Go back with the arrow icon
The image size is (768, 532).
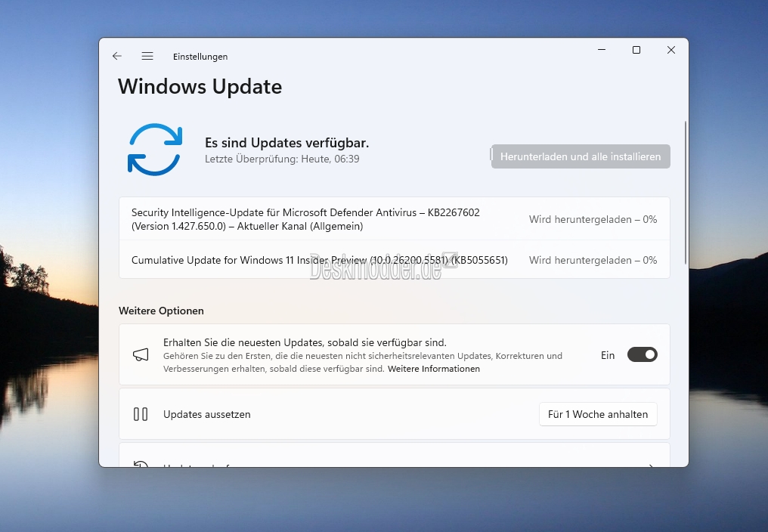pyautogui.click(x=116, y=57)
